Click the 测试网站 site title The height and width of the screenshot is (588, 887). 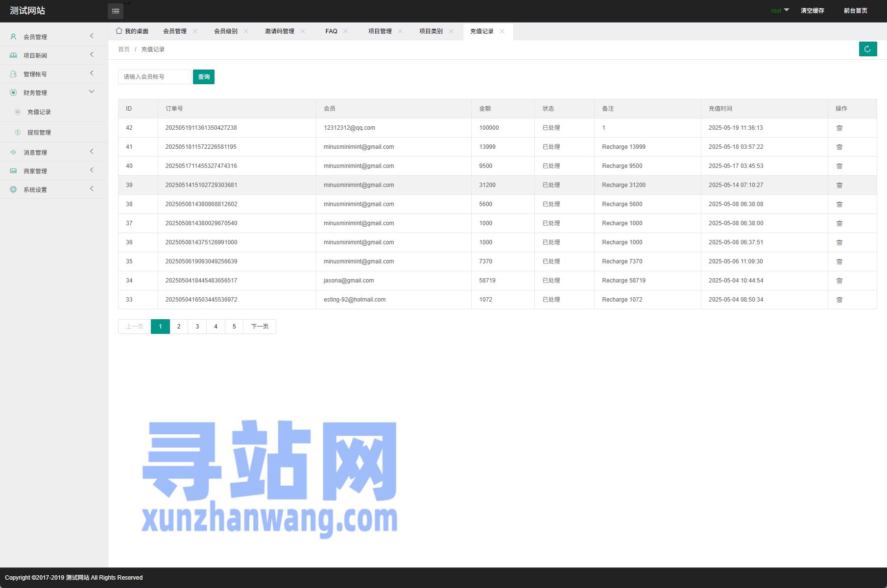pyautogui.click(x=27, y=11)
